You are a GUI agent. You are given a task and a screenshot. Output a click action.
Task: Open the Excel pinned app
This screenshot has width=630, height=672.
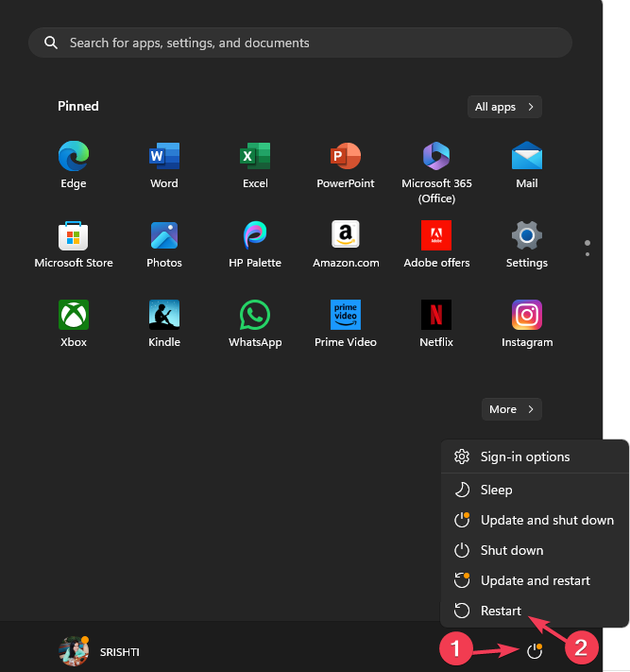[x=255, y=164]
